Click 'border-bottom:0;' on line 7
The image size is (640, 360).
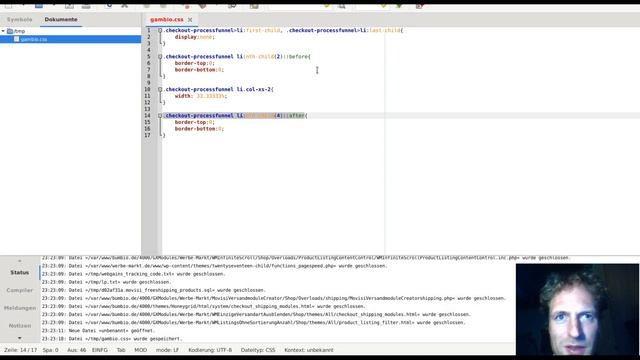pos(200,70)
